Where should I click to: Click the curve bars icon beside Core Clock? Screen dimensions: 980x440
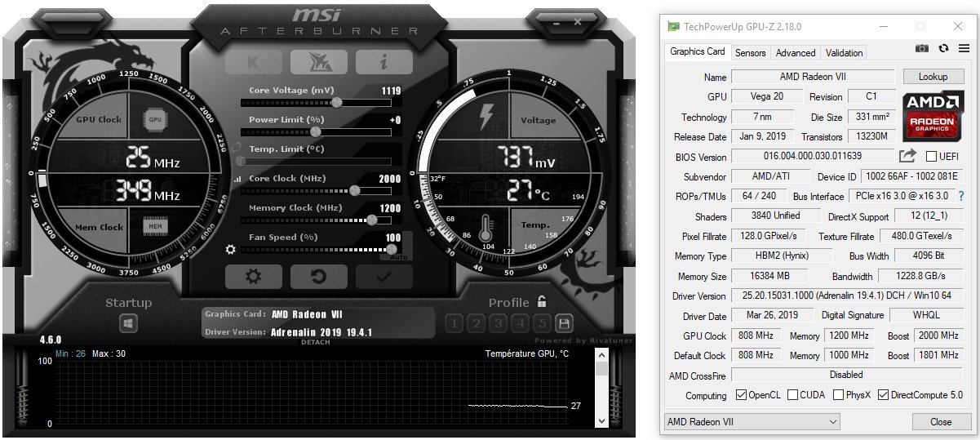(237, 179)
